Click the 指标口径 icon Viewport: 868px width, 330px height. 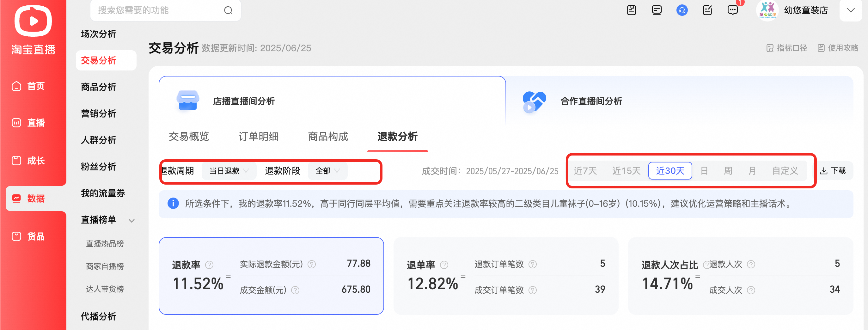tap(770, 48)
